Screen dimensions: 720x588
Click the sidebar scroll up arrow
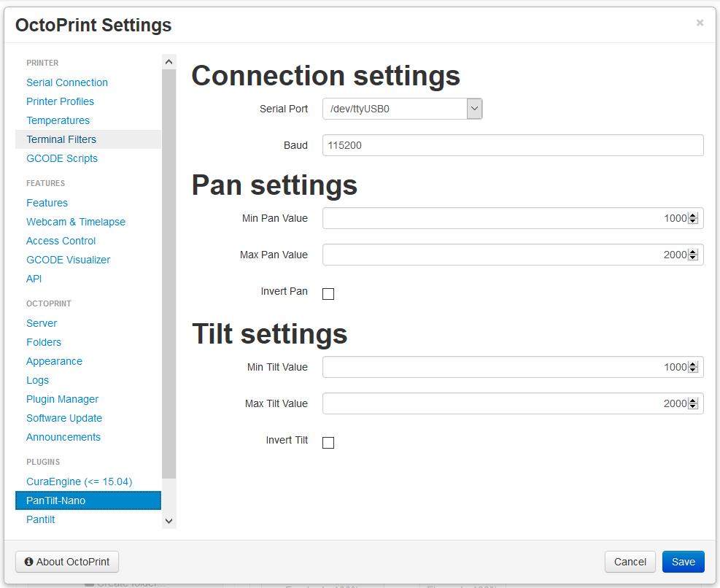(x=169, y=61)
